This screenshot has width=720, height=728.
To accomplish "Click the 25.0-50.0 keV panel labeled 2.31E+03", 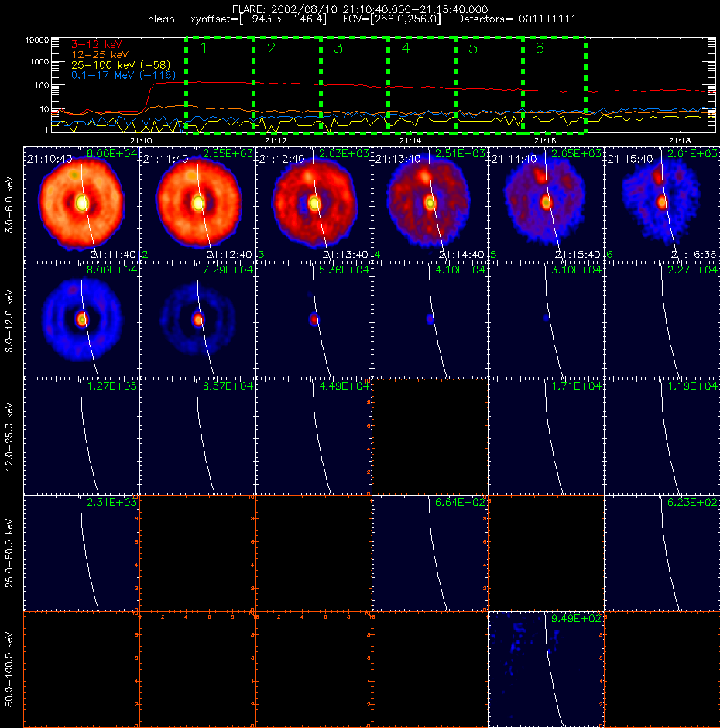I will tap(82, 553).
